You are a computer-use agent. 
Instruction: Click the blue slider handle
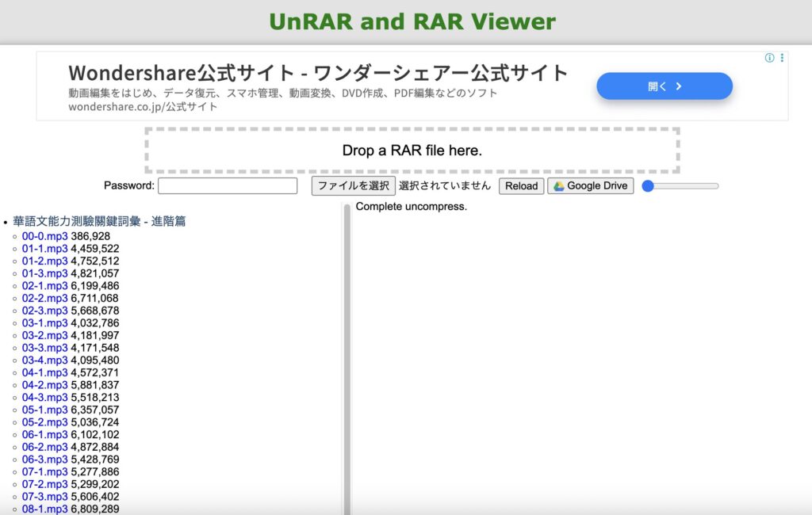648,186
